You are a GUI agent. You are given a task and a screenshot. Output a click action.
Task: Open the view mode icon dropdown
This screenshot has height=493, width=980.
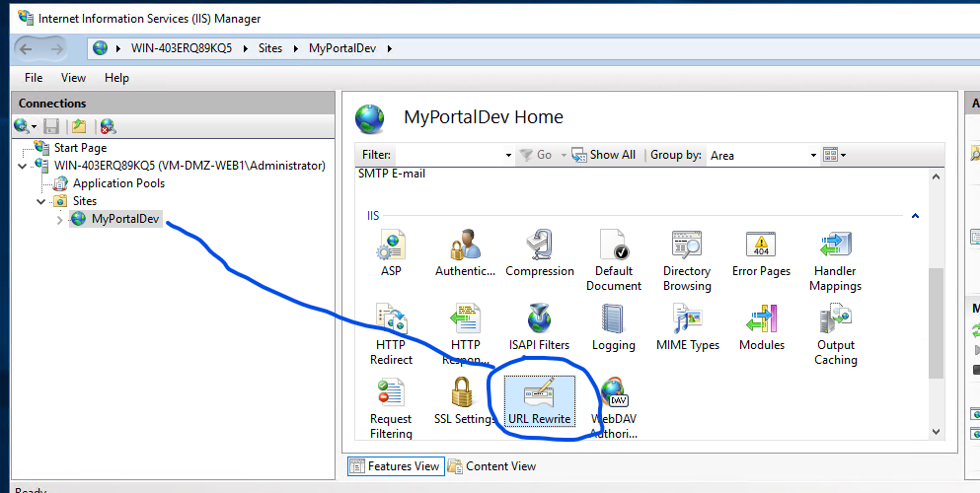click(x=834, y=155)
